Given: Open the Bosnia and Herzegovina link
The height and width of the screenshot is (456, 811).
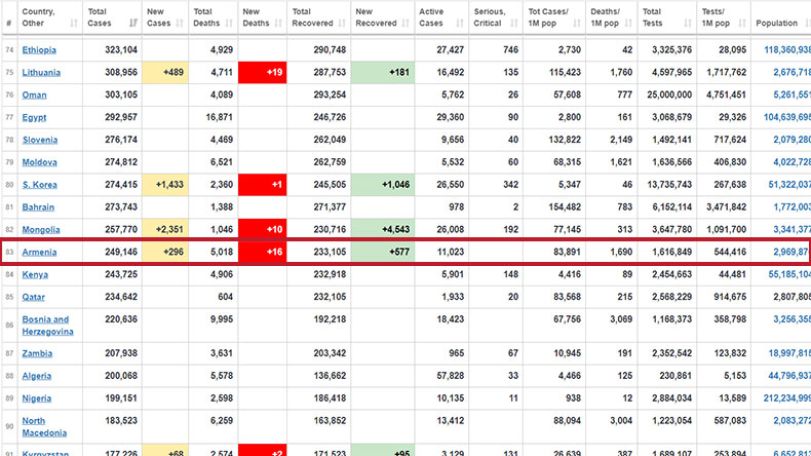Looking at the screenshot, I should 48,326.
